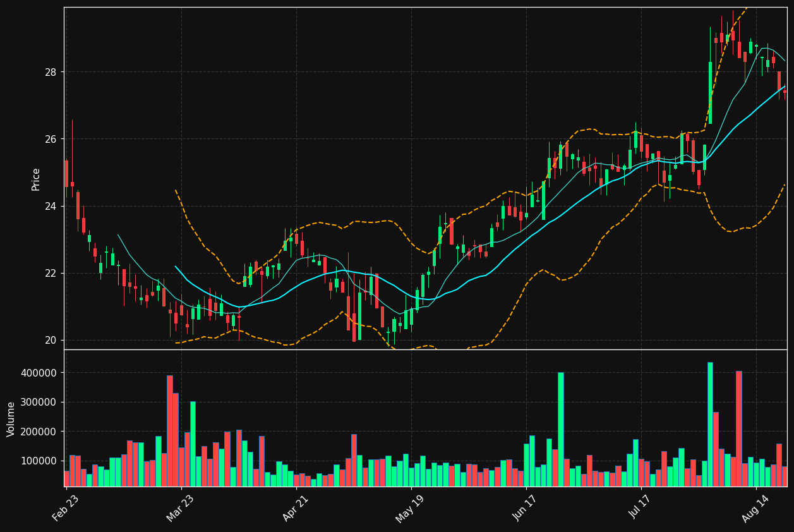Screen dimensions: 794x532
Task: Click the Jun 17 date label
Action: (x=526, y=509)
